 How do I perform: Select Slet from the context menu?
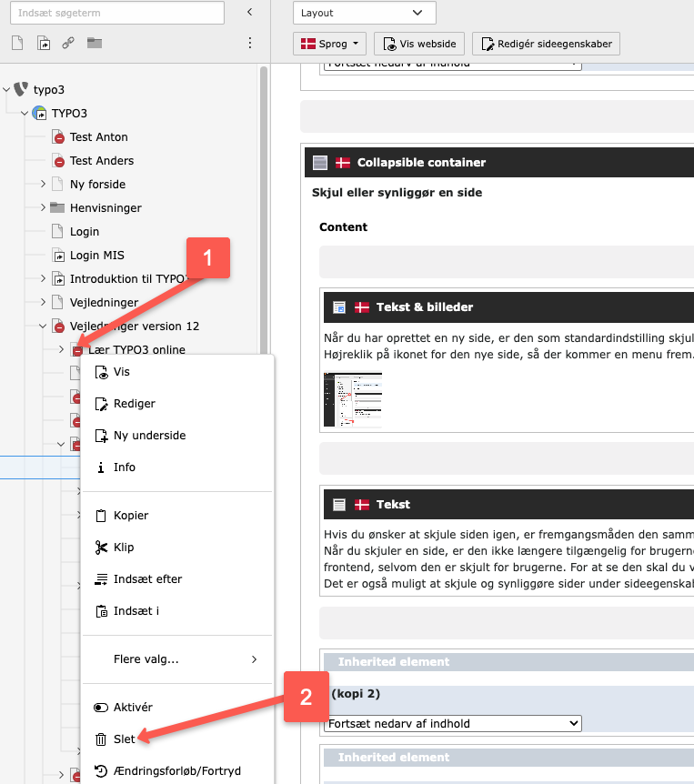pos(126,739)
